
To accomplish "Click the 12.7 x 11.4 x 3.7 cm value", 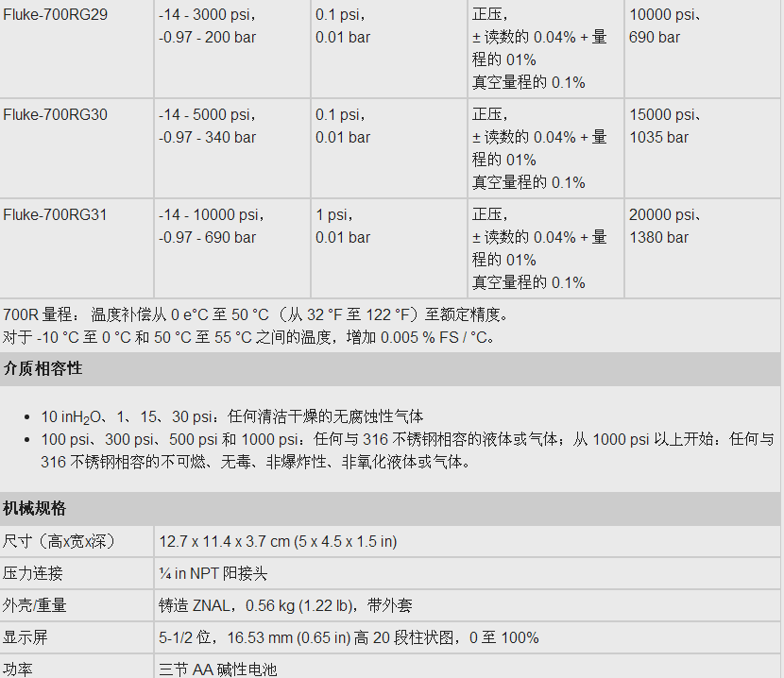I will (x=278, y=542).
